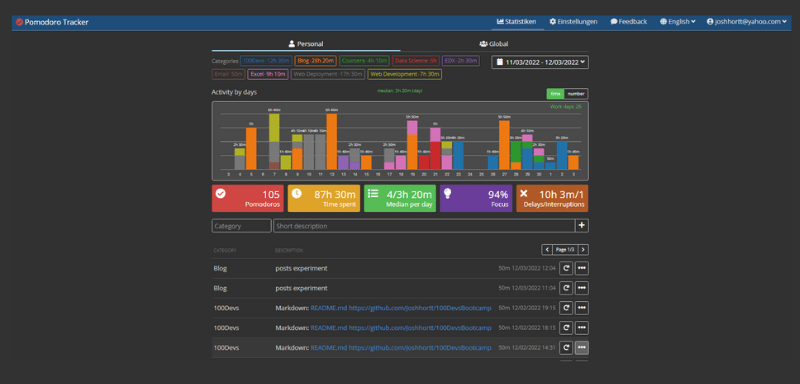
Task: Toggle the Email 50m category filter
Action: coord(228,74)
